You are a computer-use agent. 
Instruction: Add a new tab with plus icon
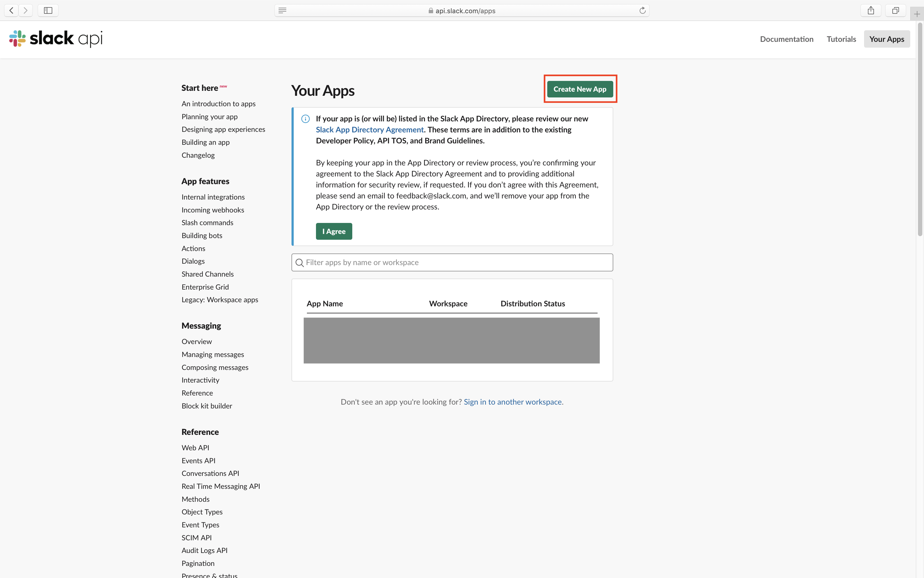click(x=917, y=14)
